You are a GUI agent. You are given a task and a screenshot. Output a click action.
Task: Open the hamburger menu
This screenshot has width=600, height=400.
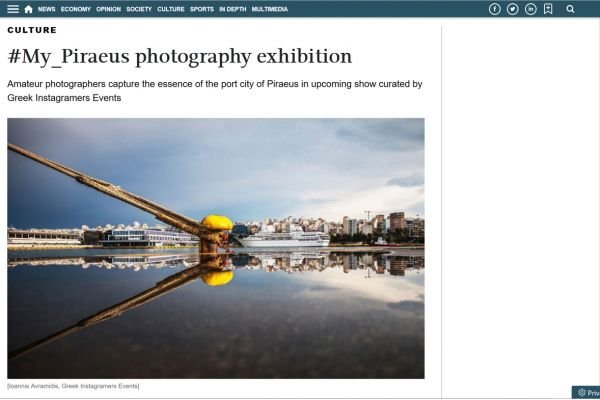pyautogui.click(x=13, y=9)
